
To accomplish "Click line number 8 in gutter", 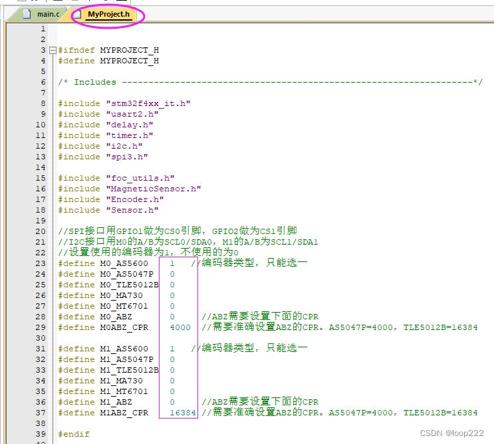I will coord(43,103).
